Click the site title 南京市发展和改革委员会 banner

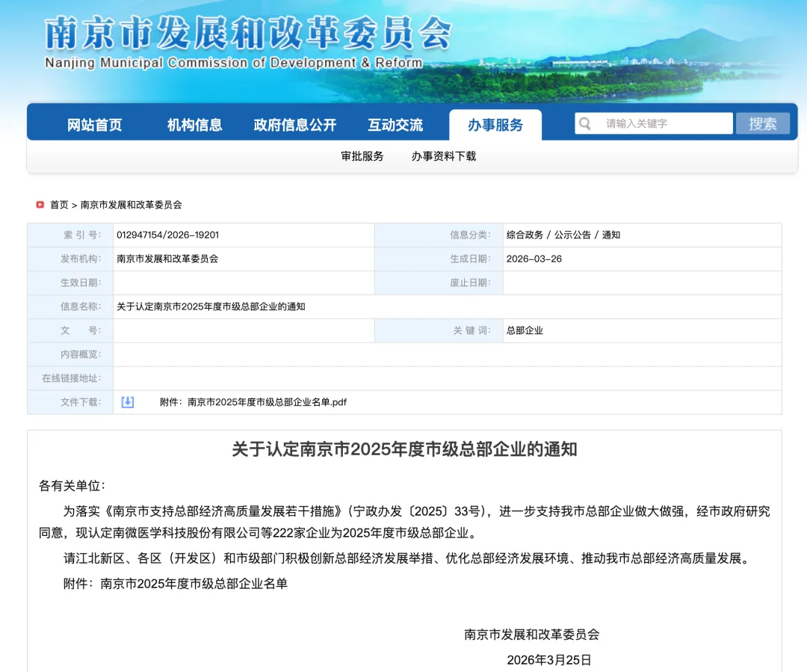249,33
